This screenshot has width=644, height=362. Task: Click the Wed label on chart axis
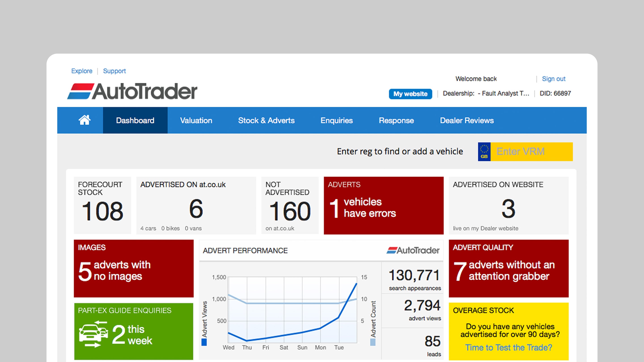229,347
